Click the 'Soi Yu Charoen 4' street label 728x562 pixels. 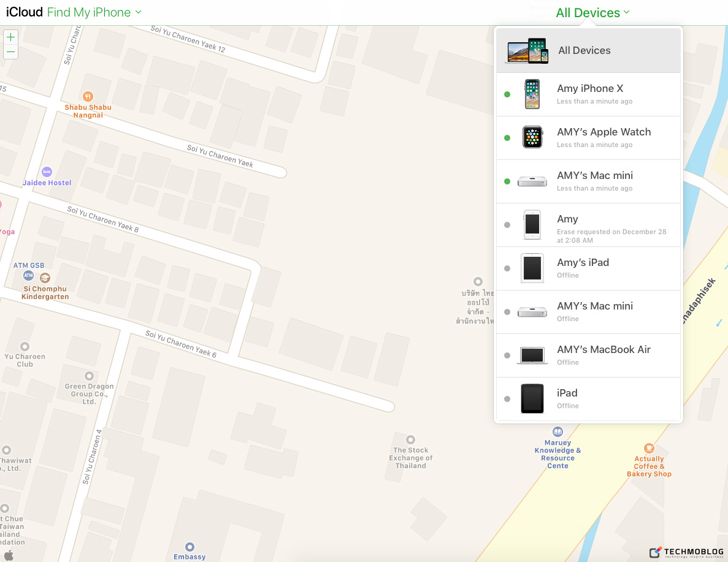pos(92,457)
